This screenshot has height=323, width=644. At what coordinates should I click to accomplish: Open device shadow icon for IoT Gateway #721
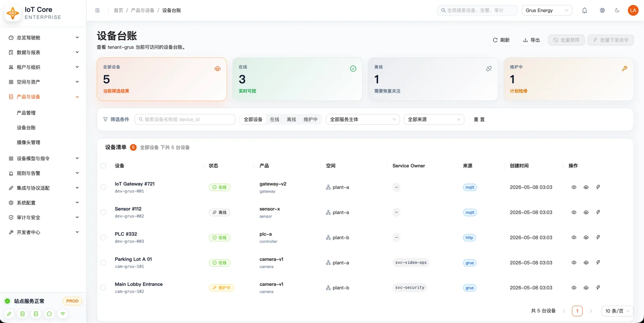[x=586, y=187]
